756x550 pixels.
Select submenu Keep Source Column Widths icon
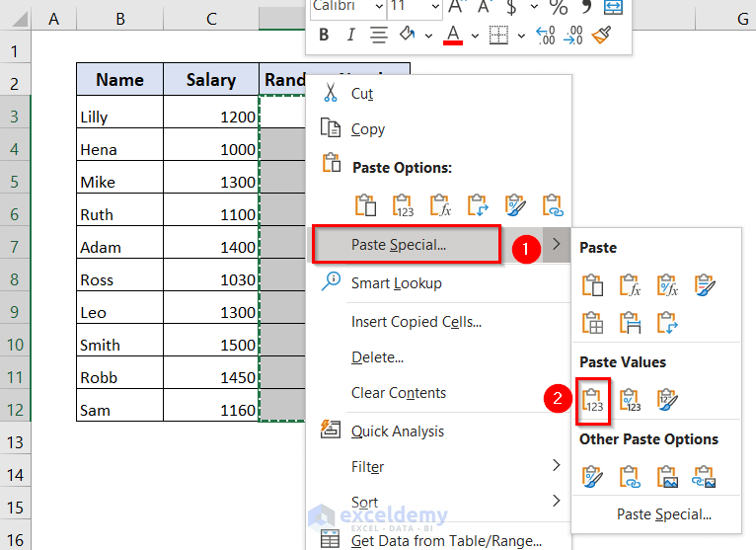[x=630, y=322]
